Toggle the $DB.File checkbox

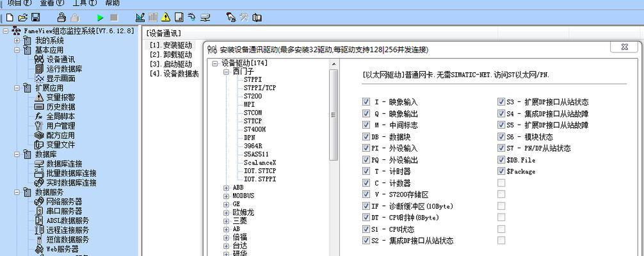pos(501,159)
